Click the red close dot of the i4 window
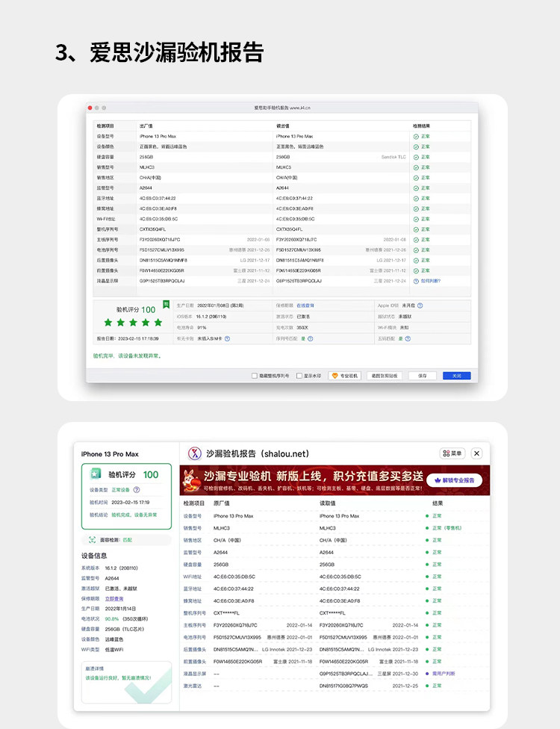The height and width of the screenshot is (729, 560). click(x=90, y=108)
